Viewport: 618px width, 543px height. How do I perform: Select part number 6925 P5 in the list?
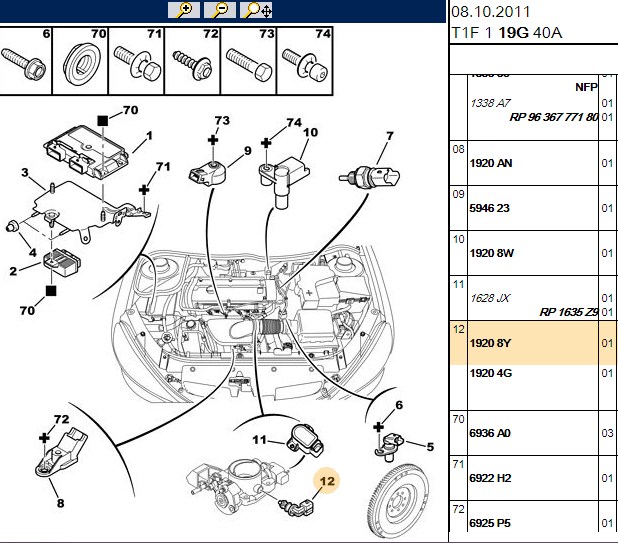[490, 523]
